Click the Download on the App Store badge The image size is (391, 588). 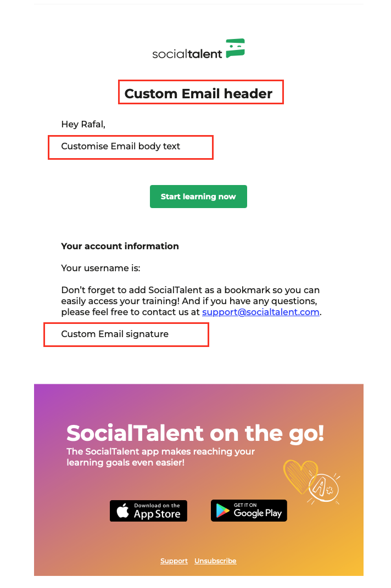click(x=149, y=511)
